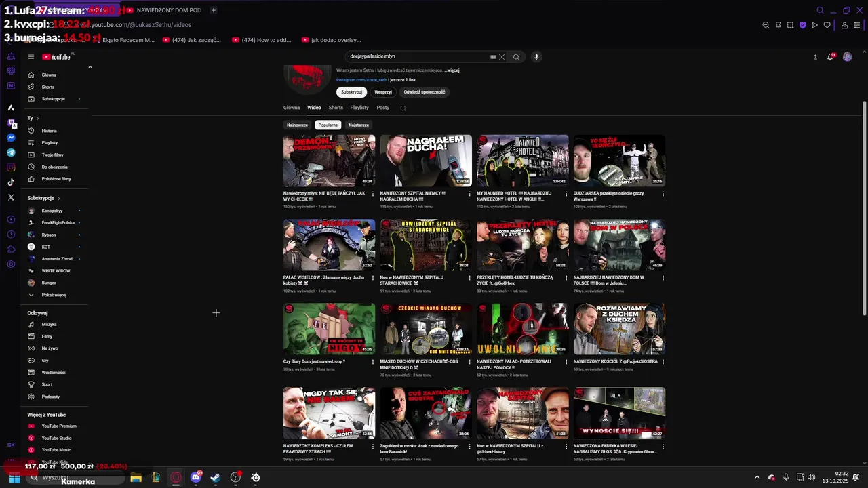Open Opera snapshot tool icon

point(790,25)
